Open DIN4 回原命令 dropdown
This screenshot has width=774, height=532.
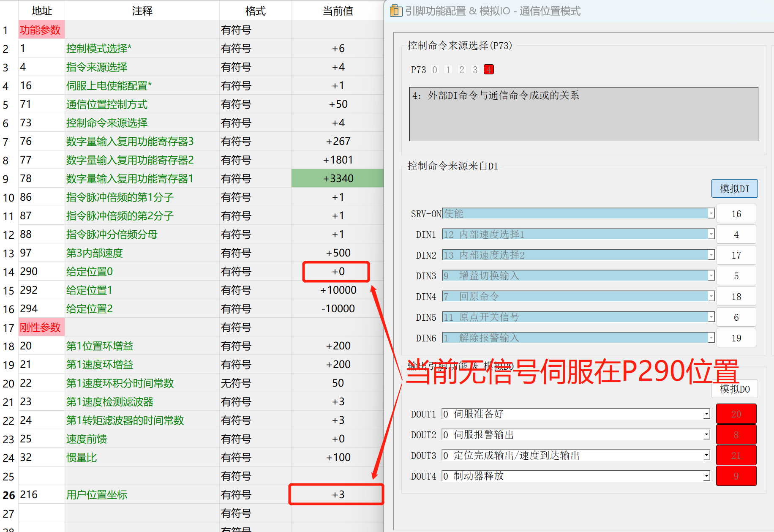[711, 296]
